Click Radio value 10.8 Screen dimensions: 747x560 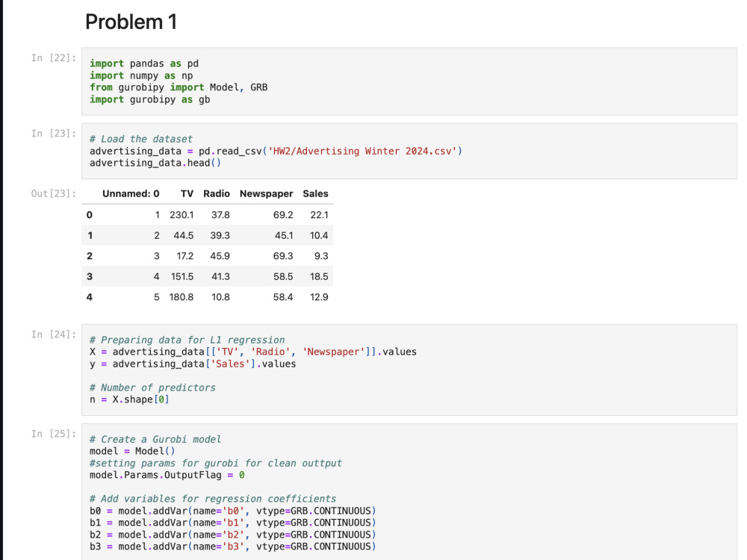click(220, 296)
